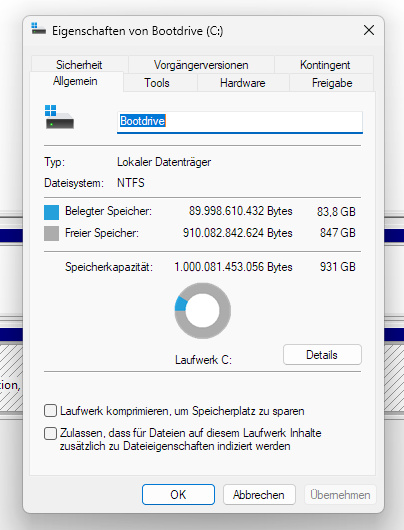Toggle file content indexing checkbox

(50, 433)
